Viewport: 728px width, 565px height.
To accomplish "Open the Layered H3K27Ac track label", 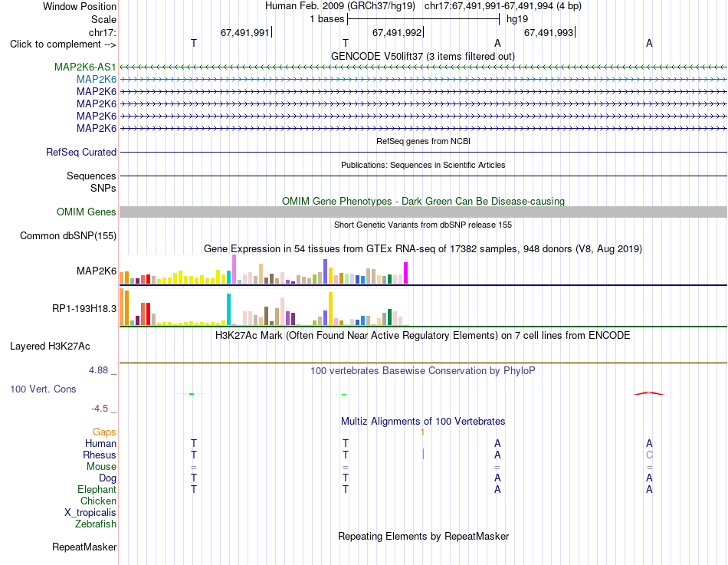I will point(50,347).
